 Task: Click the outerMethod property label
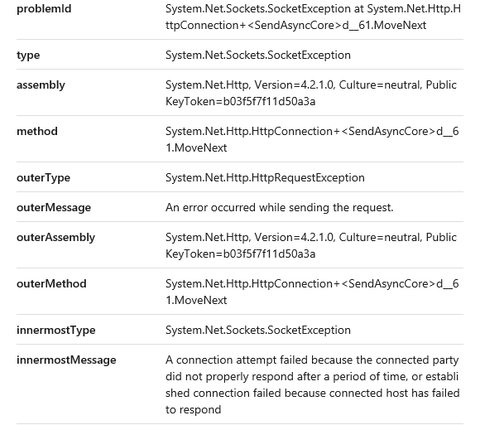52,283
